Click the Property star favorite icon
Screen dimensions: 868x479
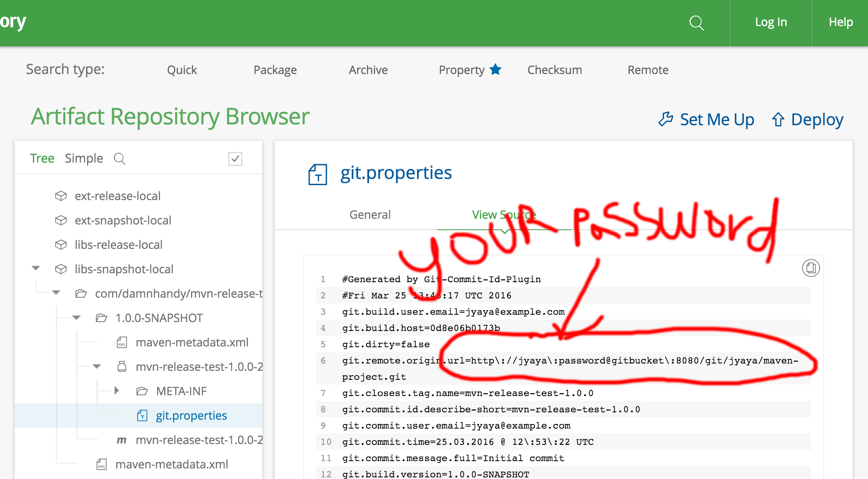(x=495, y=69)
